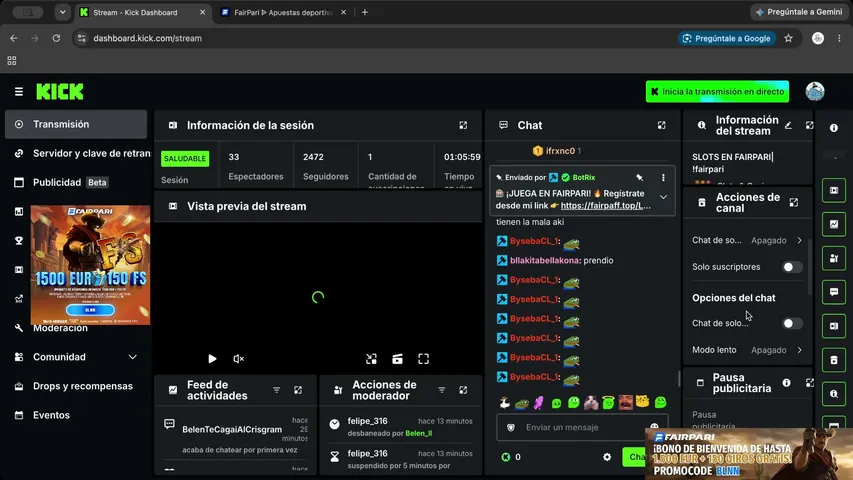Expand the Información de la sesión panel

pos(463,125)
